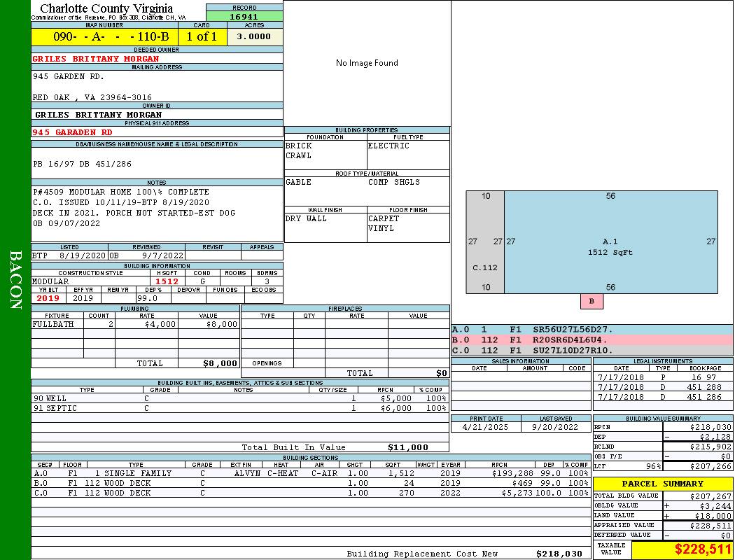Click the note line P#4509 MODULAR HOME

click(x=121, y=192)
